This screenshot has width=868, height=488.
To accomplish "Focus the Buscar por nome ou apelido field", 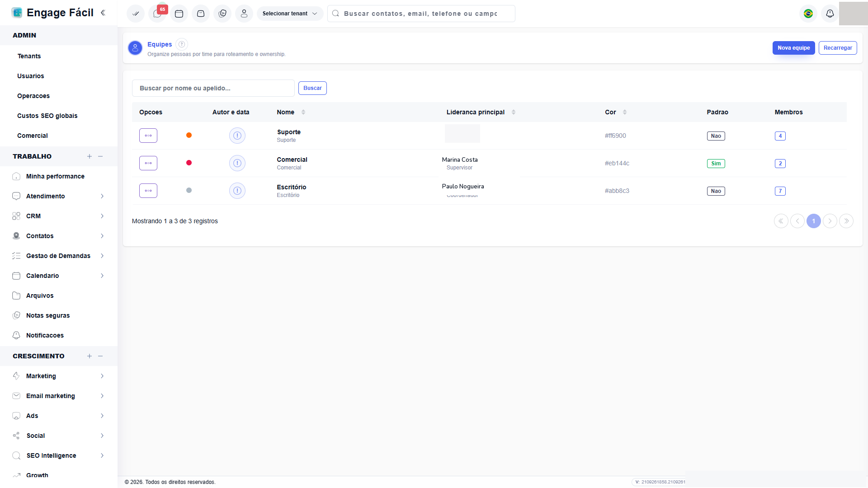I will (x=213, y=88).
